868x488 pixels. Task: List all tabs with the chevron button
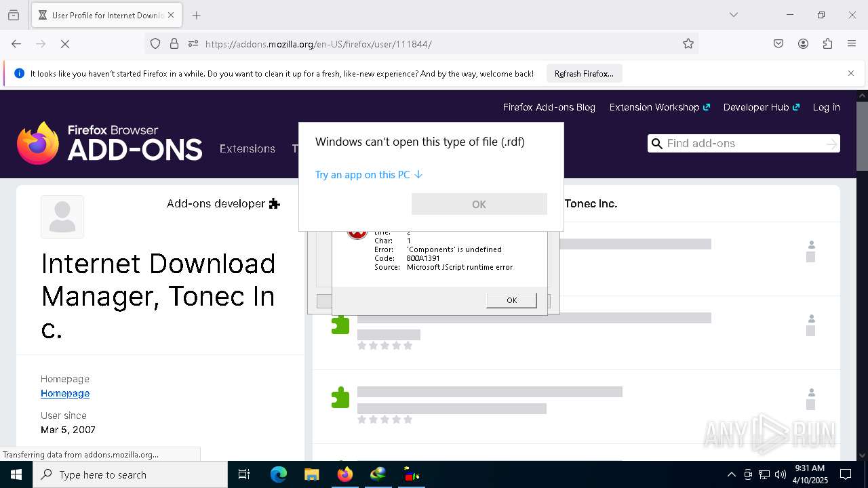pos(733,15)
